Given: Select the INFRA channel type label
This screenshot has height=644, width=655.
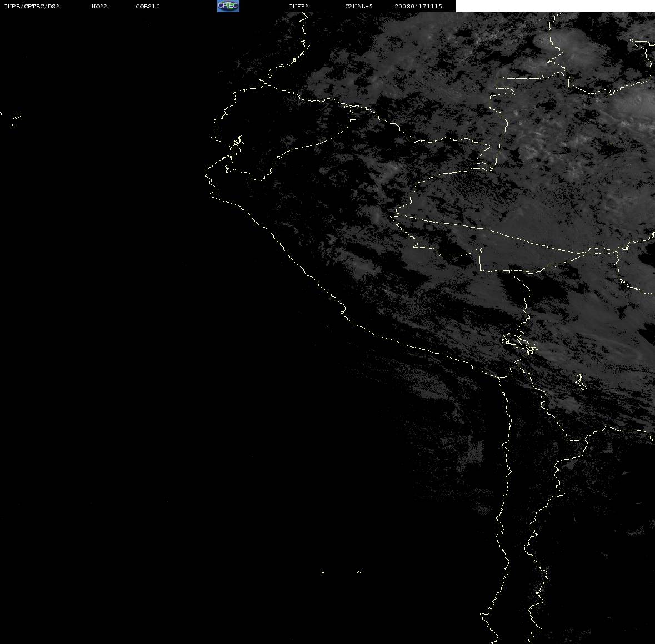Looking at the screenshot, I should click(x=299, y=6).
